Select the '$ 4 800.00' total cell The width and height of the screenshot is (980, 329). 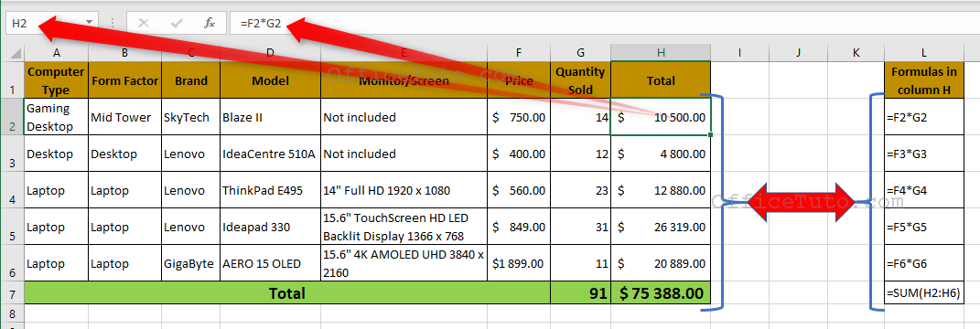tap(661, 153)
